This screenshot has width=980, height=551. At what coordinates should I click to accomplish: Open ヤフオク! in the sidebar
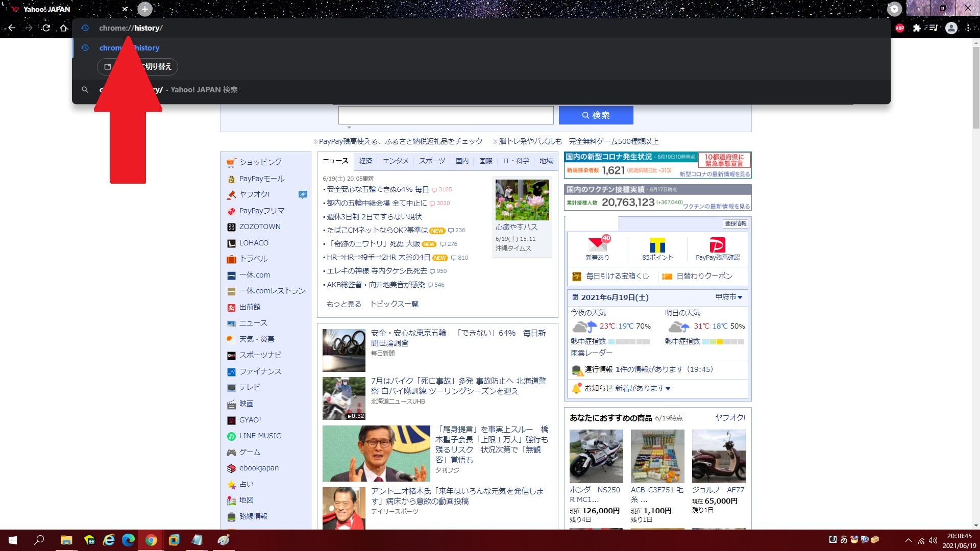254,194
